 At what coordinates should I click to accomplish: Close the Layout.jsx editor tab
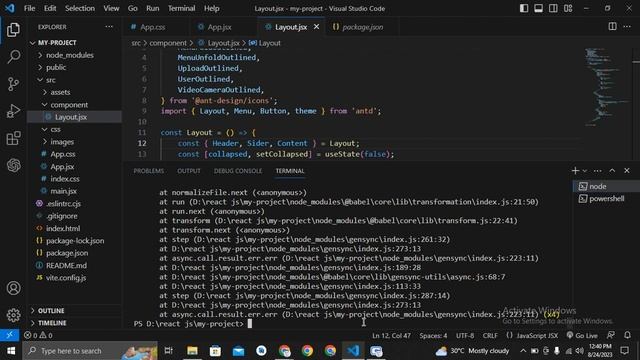(316, 27)
